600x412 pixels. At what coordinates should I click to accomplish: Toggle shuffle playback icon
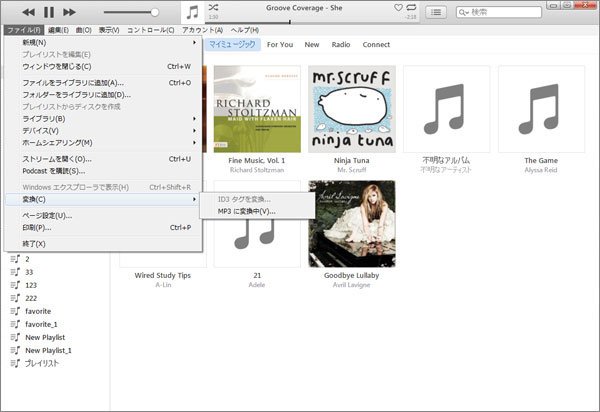pyautogui.click(x=213, y=7)
